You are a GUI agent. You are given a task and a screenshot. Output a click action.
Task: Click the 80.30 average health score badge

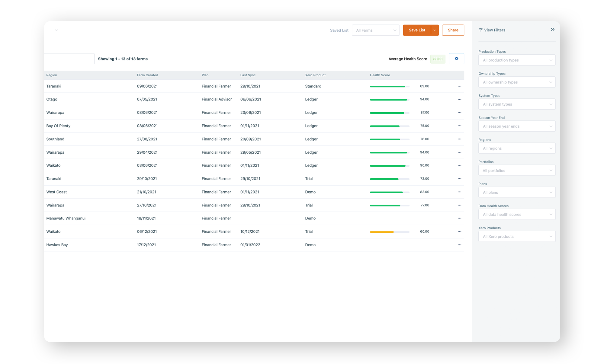(438, 59)
